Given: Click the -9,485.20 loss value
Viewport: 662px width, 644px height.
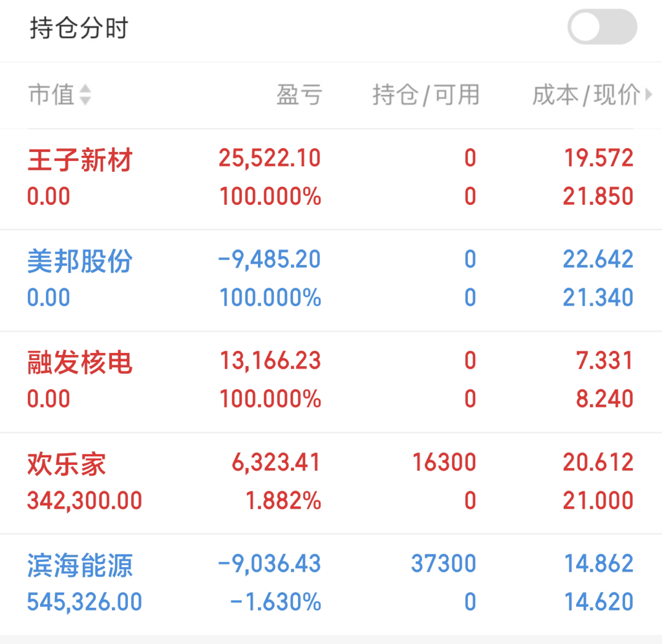Looking at the screenshot, I should [270, 259].
